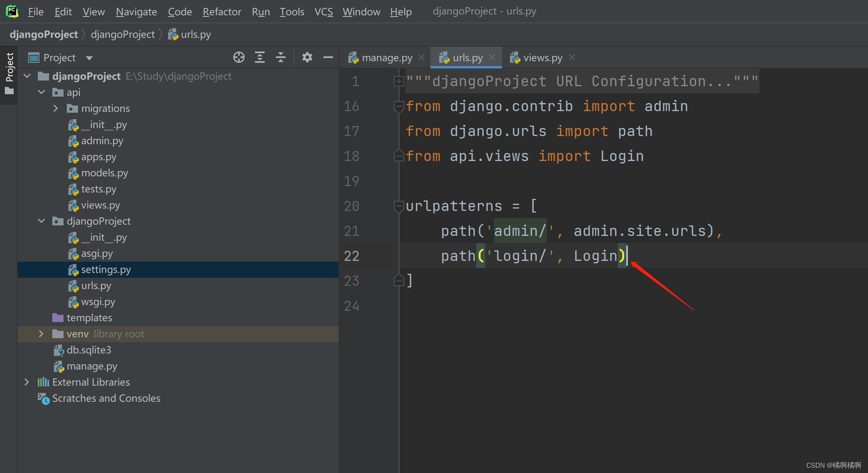Screen dimensions: 868x473
Task: Click line number 24 in the gutter
Action: [352, 306]
